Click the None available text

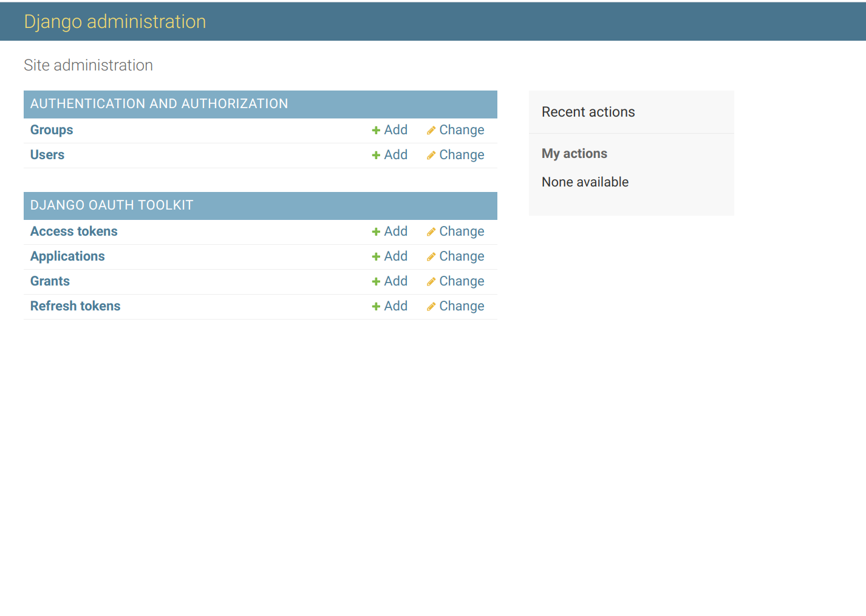[585, 182]
